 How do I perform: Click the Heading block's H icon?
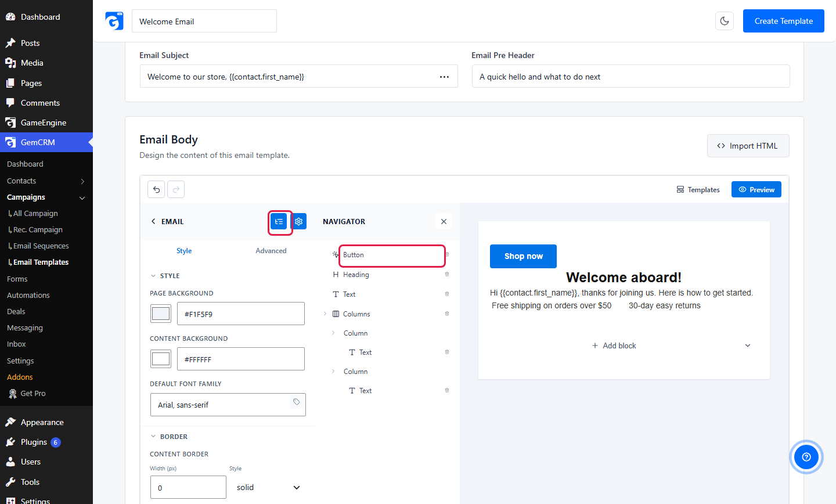336,275
